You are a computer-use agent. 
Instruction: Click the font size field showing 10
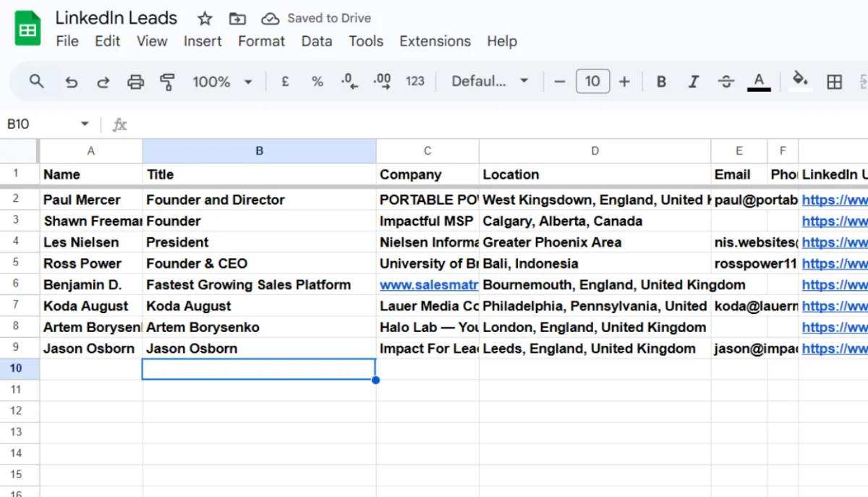pyautogui.click(x=592, y=82)
